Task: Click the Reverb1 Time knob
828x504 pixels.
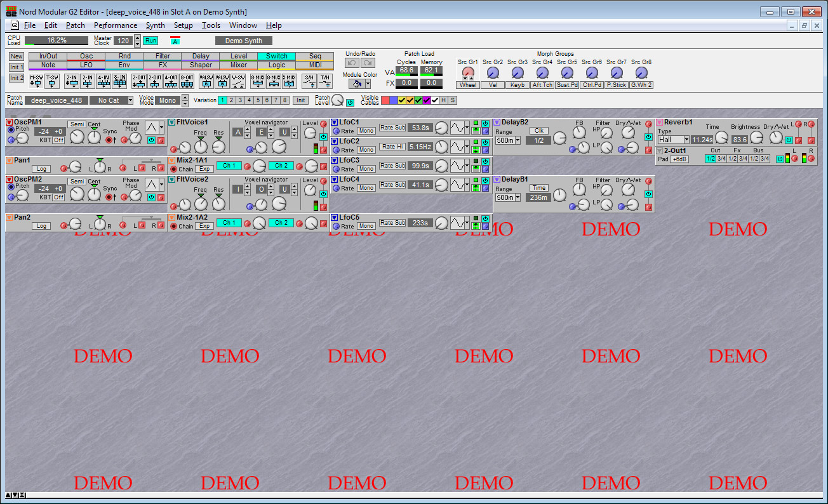Action: (721, 138)
